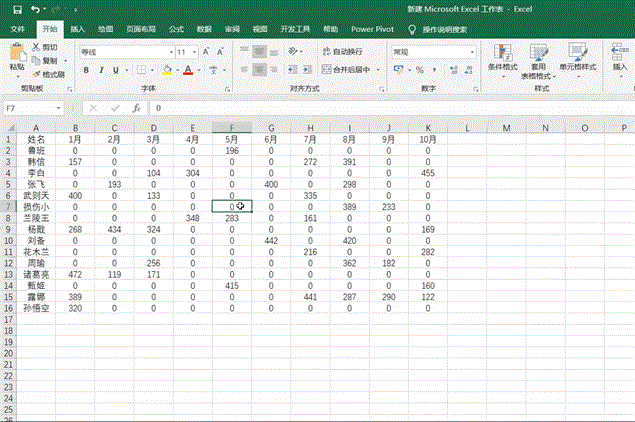635x422 pixels.
Task: Toggle bold formatting
Action: [86, 70]
